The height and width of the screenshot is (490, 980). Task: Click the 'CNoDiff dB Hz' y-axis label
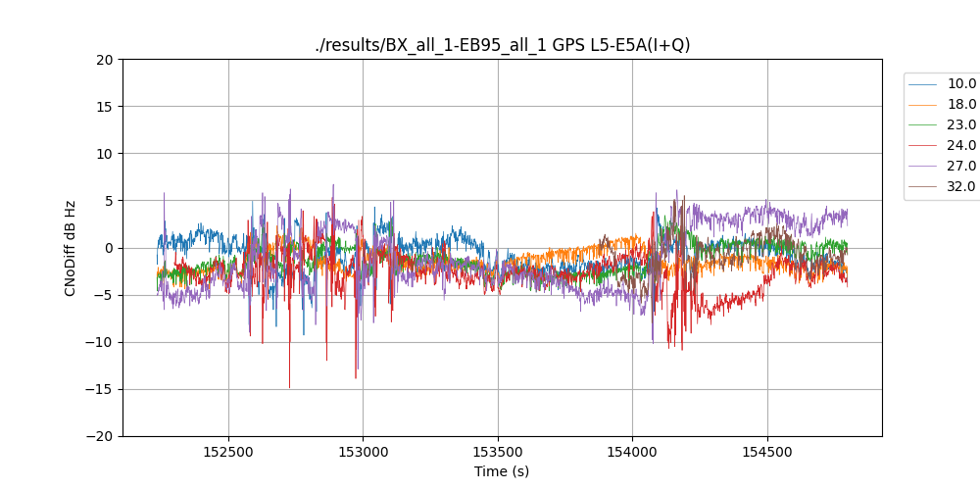point(71,248)
